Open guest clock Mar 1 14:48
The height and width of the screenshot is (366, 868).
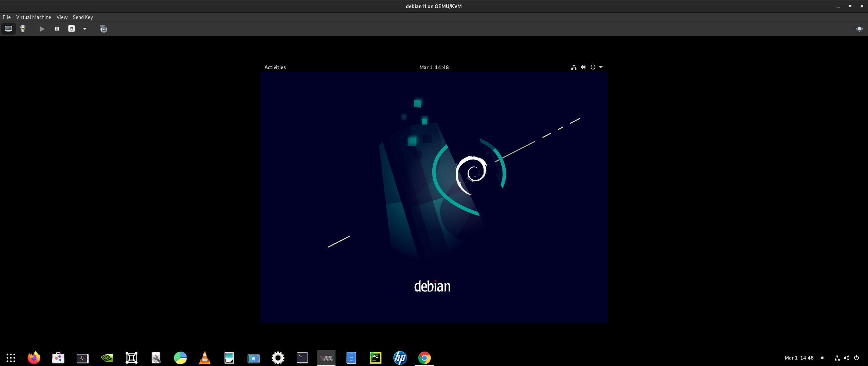coord(434,67)
